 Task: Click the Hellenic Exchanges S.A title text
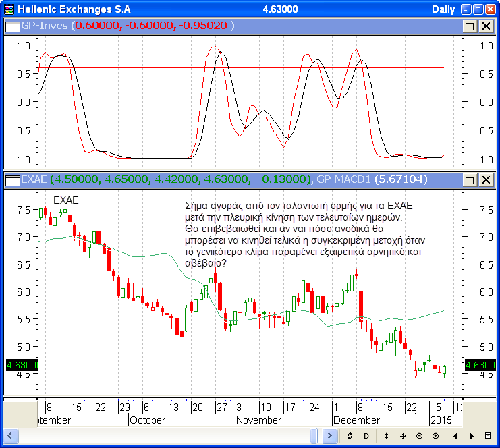coord(74,9)
